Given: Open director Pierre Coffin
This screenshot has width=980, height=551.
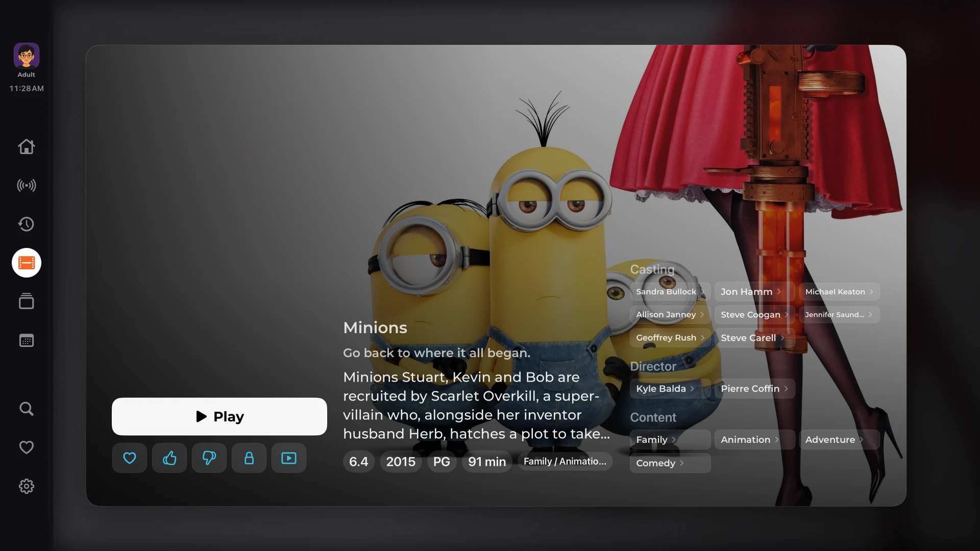Looking at the screenshot, I should (755, 389).
